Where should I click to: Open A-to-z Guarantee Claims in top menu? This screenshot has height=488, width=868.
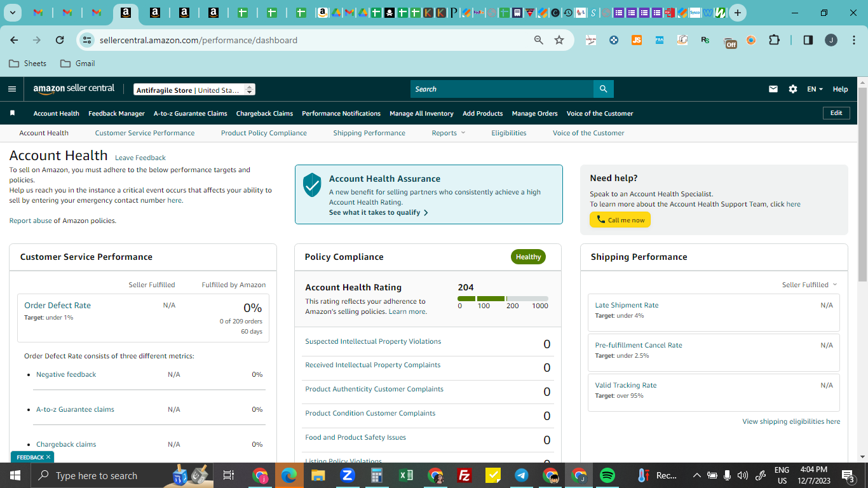point(191,113)
